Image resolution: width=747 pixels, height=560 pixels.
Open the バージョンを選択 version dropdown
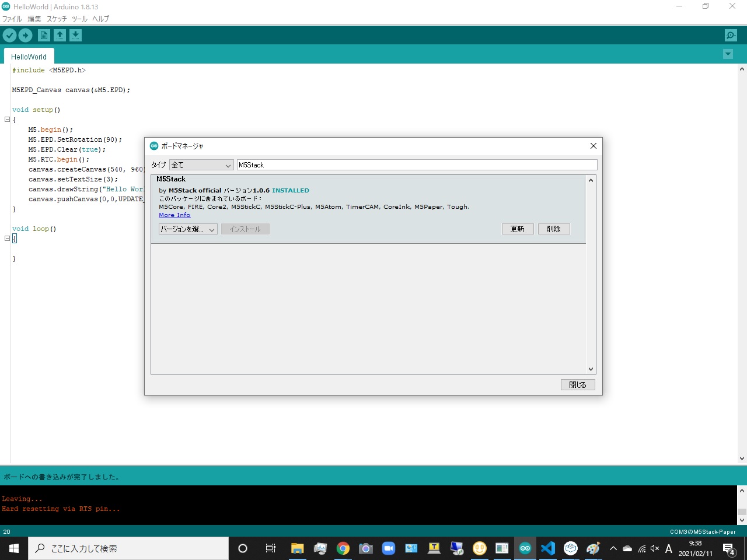point(188,229)
